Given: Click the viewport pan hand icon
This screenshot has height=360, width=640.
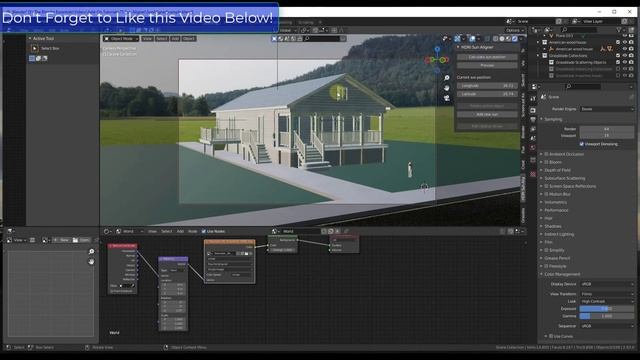Looking at the screenshot, I should coord(447,88).
